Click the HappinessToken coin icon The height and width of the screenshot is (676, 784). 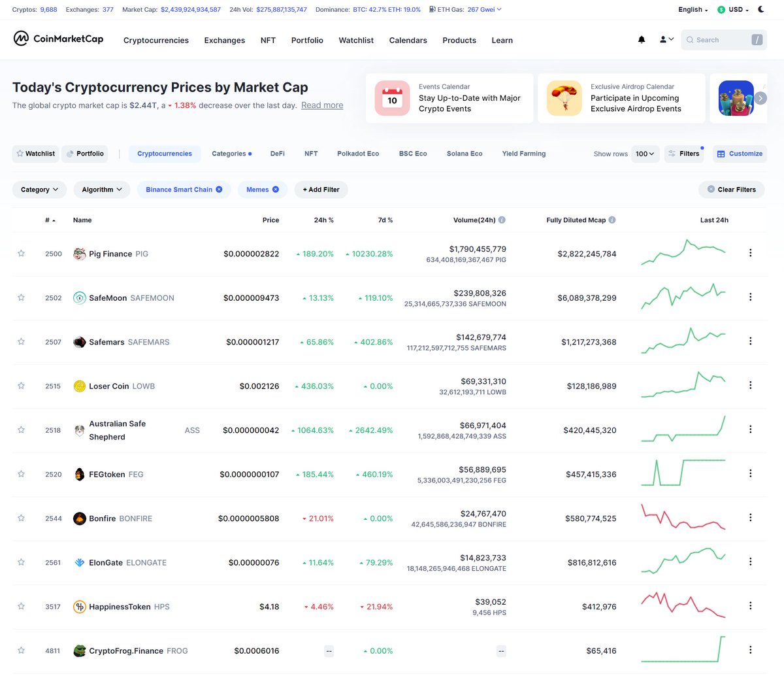[80, 607]
